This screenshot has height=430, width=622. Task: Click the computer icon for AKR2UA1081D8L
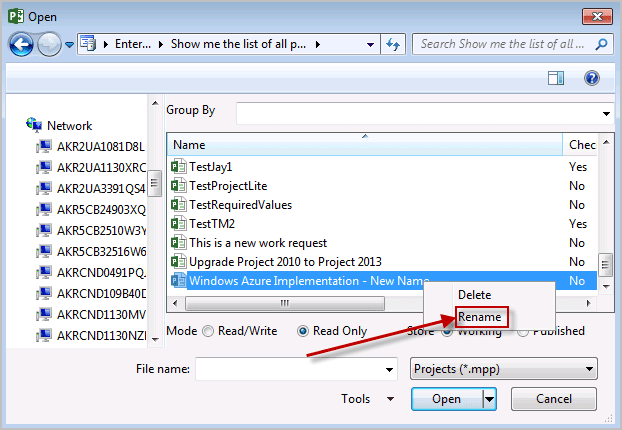coord(44,146)
